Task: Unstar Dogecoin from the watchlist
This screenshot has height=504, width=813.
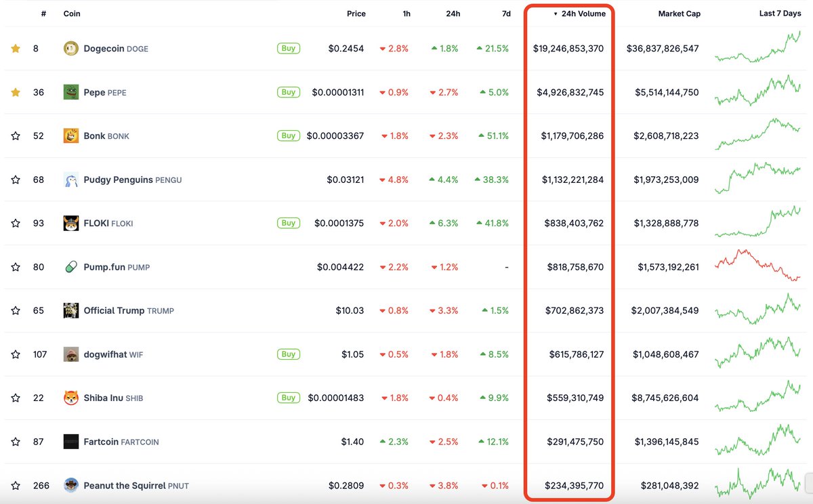Action: pyautogui.click(x=16, y=49)
